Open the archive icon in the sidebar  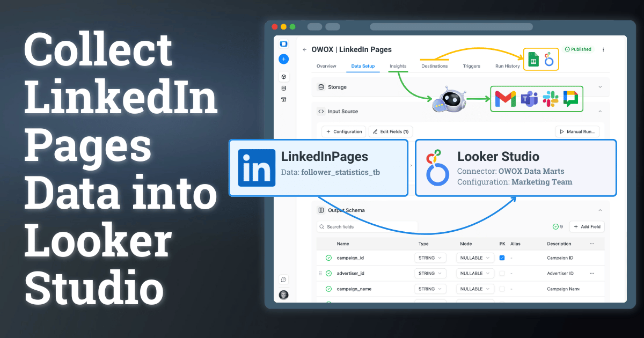[x=284, y=99]
